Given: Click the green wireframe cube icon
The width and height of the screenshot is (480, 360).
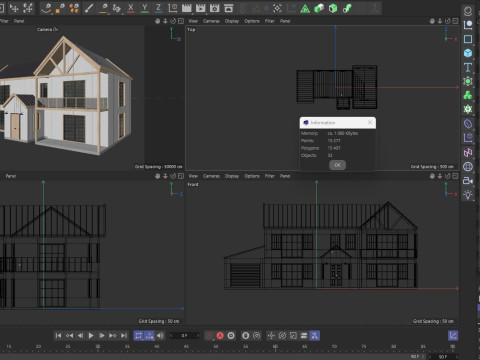Looking at the screenshot, I should 333,8.
